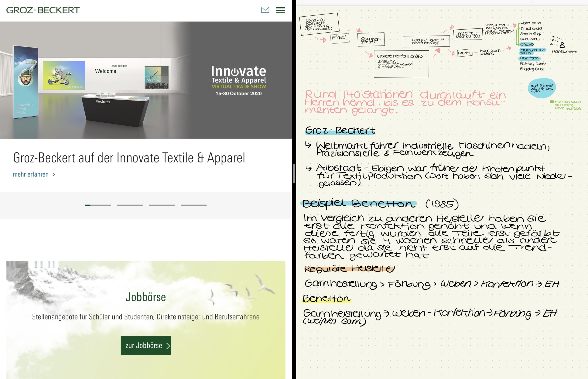Click the 'Stellenangebote für Schüler und Studenten' description text

(x=146, y=317)
